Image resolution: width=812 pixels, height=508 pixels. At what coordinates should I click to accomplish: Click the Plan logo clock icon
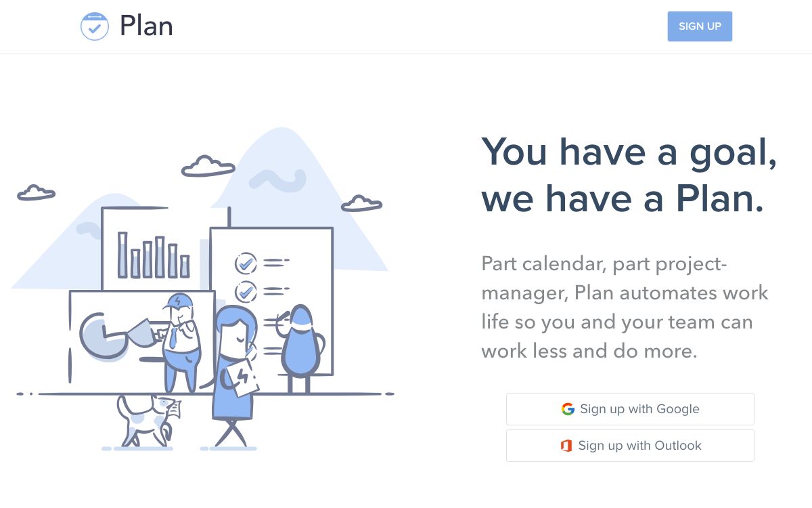pyautogui.click(x=95, y=26)
